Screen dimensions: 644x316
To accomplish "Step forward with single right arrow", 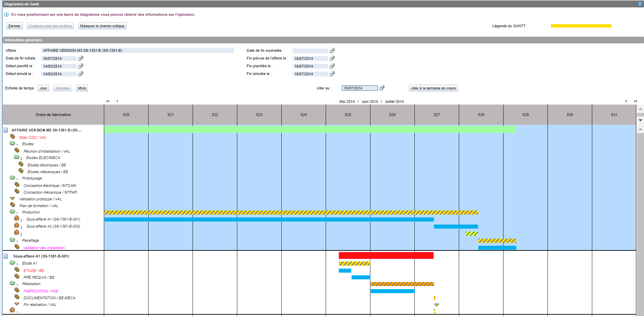I will point(626,101).
